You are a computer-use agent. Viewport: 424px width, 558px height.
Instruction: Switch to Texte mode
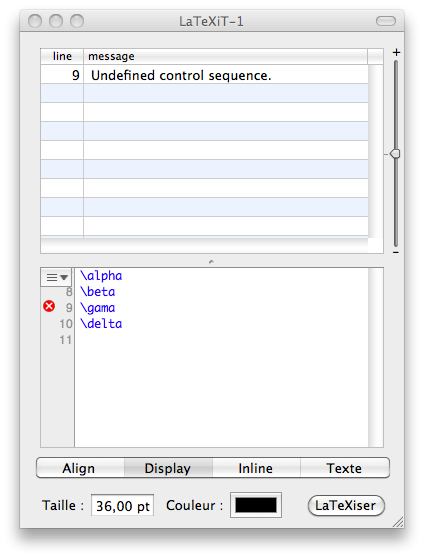tap(345, 468)
